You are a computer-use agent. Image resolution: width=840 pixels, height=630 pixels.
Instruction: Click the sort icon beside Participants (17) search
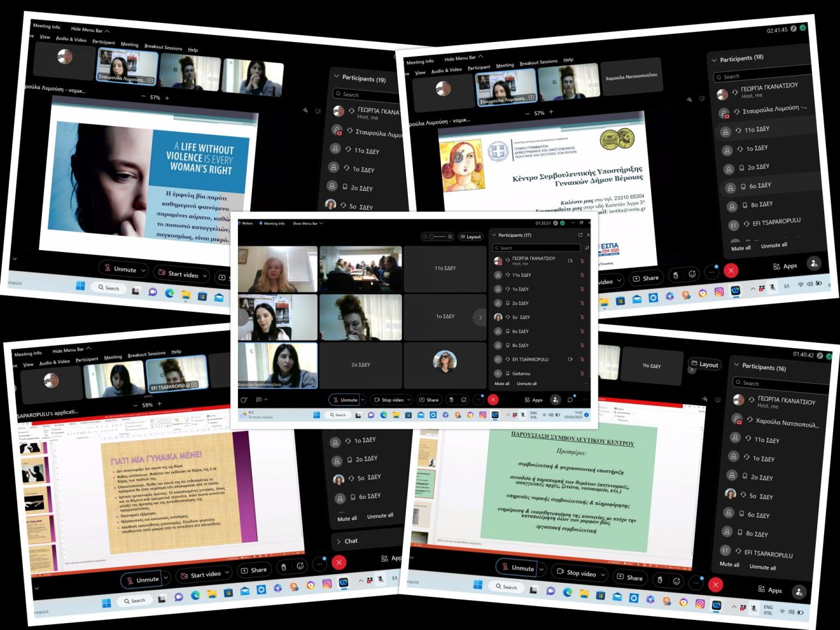(587, 248)
